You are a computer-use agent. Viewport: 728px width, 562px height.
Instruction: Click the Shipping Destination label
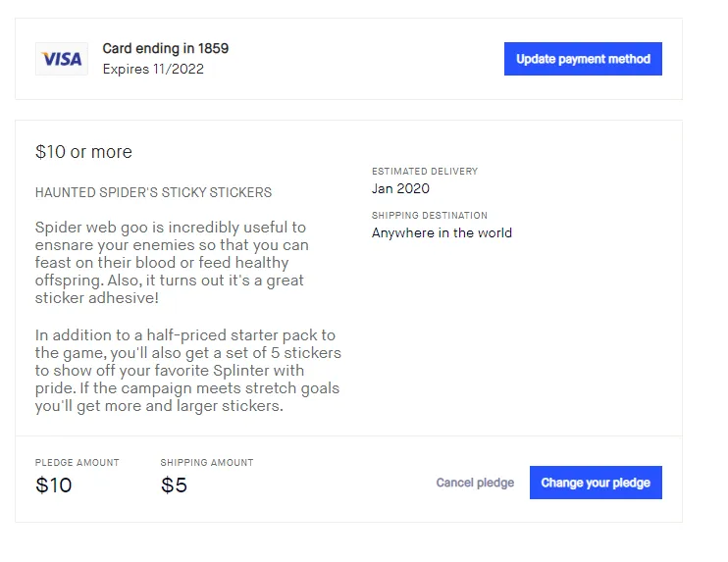(x=430, y=216)
